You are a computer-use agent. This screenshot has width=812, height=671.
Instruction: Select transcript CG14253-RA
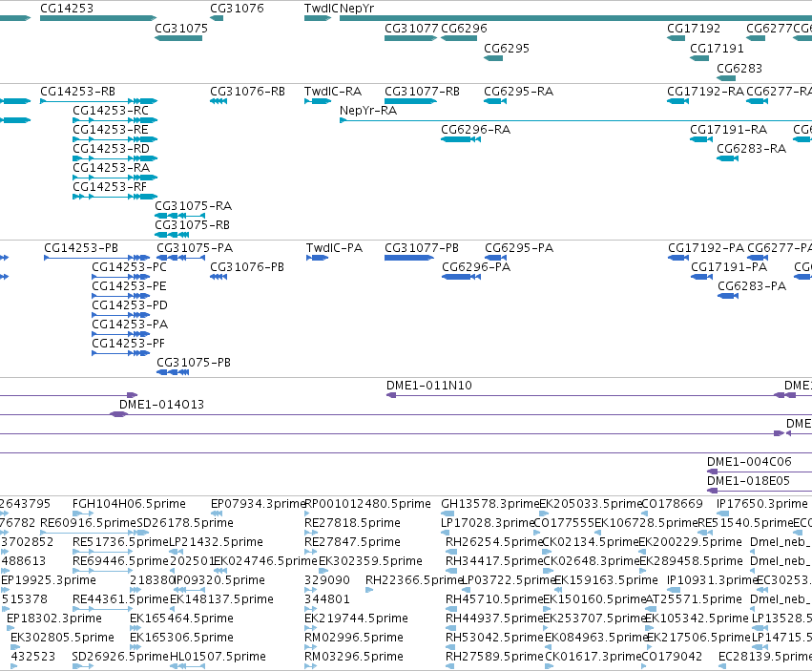point(111,168)
